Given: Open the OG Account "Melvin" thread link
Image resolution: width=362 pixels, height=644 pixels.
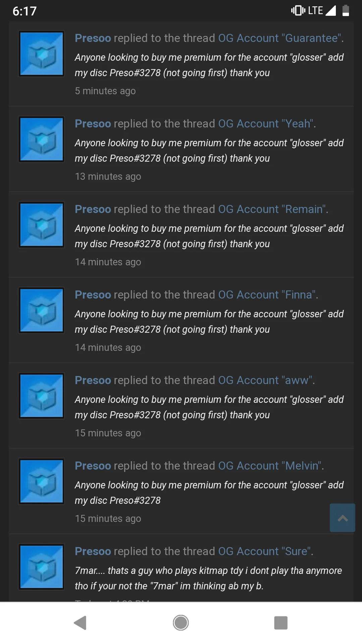Looking at the screenshot, I should click(270, 466).
